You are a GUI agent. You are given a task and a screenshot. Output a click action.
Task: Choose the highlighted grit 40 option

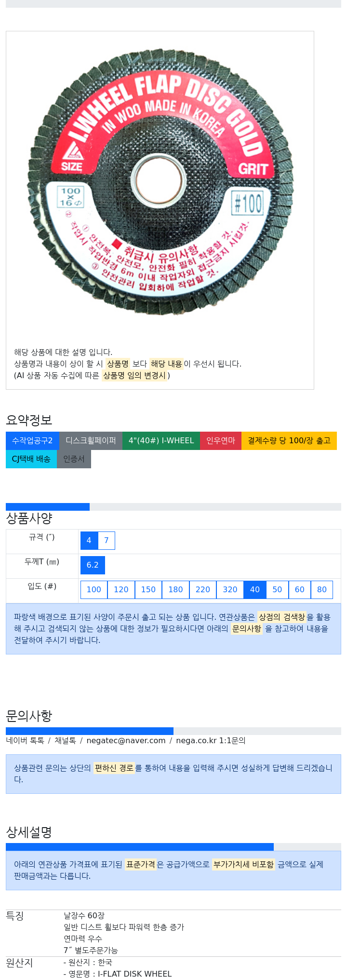point(255,590)
